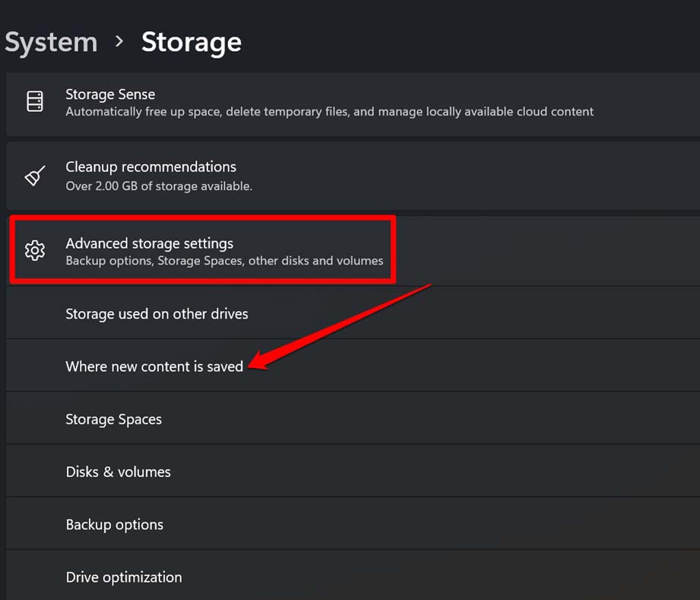Click the breadcrumb chevron after System
Screen dimensions: 700x600
119,41
